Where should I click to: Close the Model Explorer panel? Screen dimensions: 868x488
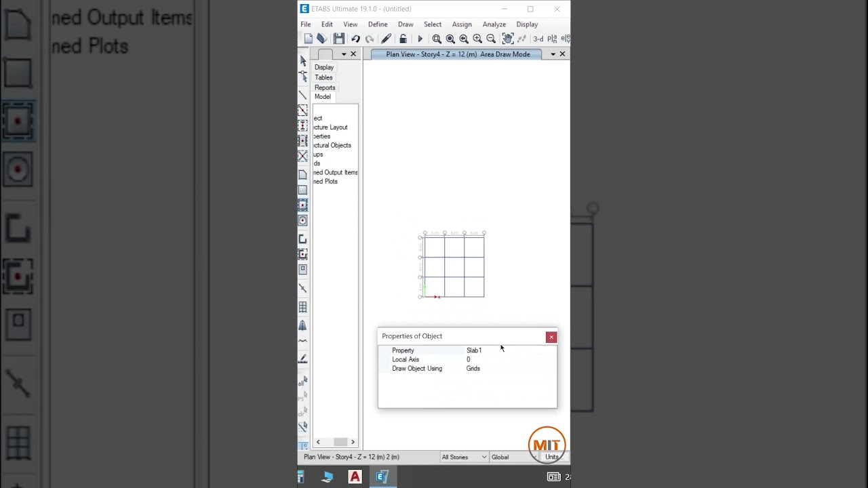point(353,54)
